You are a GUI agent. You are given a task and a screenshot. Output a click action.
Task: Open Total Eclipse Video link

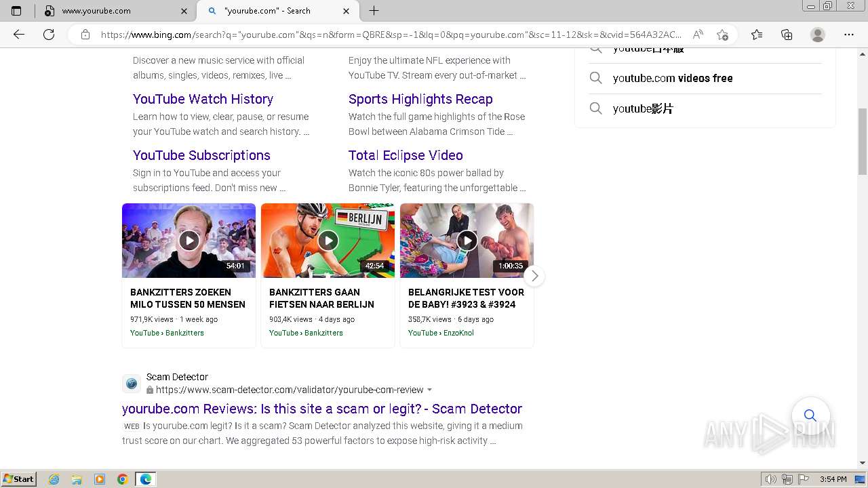[x=406, y=155]
